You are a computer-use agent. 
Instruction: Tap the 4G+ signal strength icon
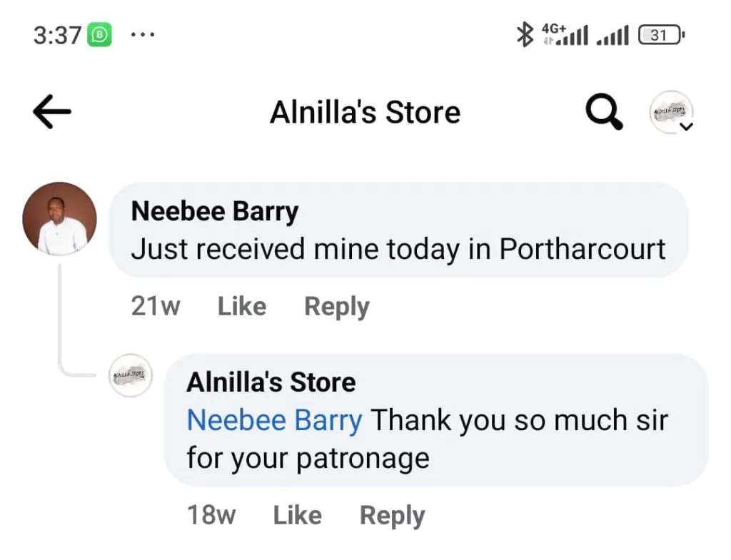tap(565, 34)
